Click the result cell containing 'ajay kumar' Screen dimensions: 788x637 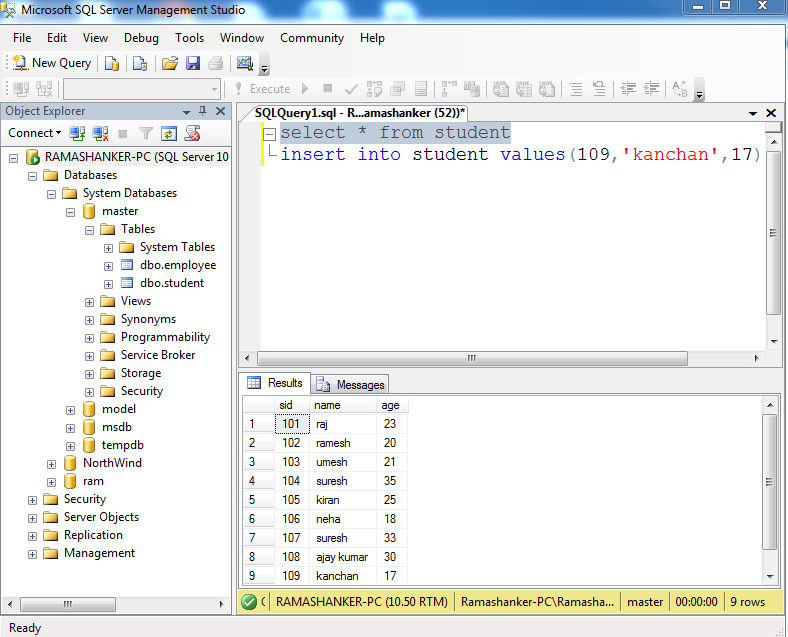(x=342, y=557)
